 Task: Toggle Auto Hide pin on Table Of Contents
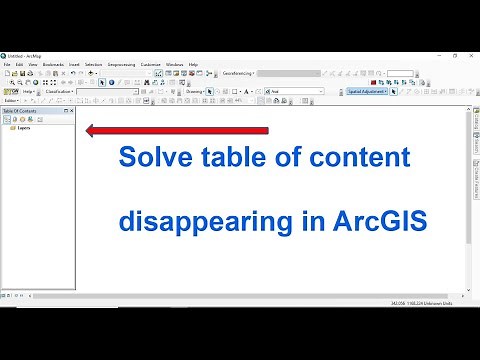pos(66,111)
